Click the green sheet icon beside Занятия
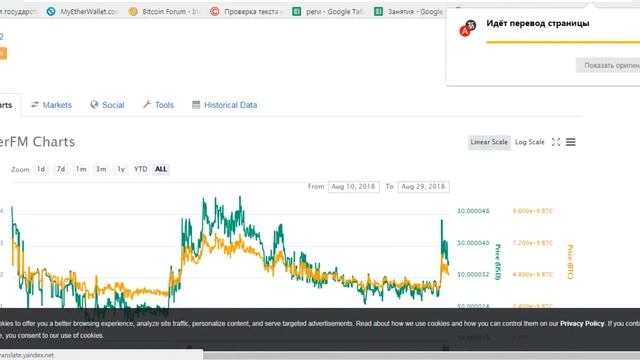This screenshot has height=360, width=640. tap(379, 12)
